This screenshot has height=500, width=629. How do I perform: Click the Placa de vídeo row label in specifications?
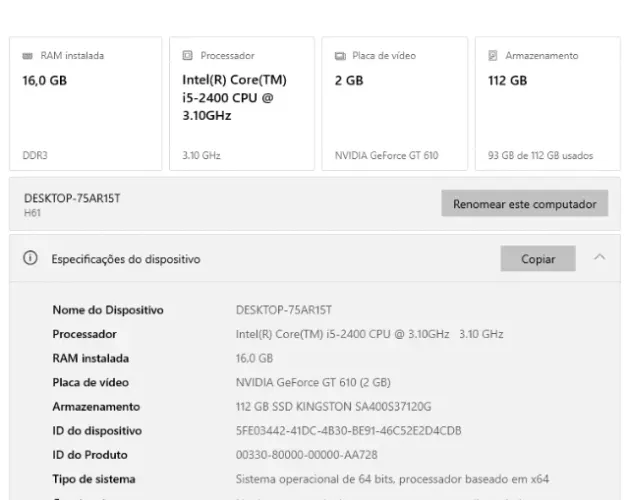[91, 382]
